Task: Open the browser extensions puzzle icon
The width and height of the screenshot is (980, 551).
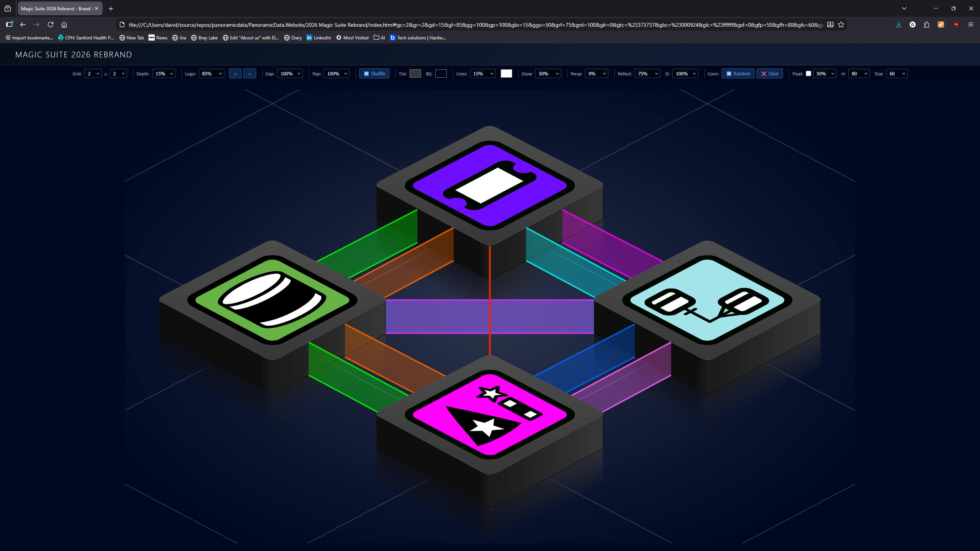Action: [x=926, y=24]
